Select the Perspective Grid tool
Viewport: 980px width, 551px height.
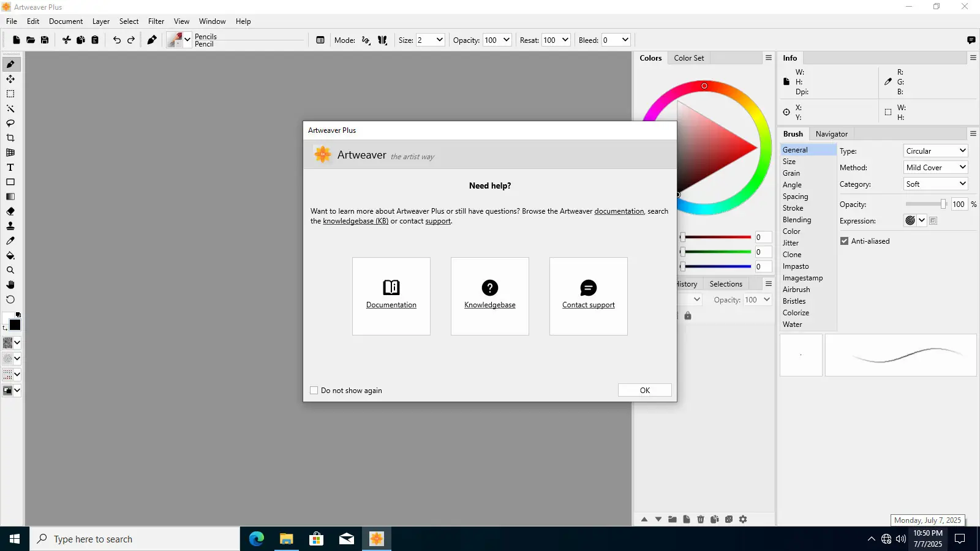tap(10, 152)
